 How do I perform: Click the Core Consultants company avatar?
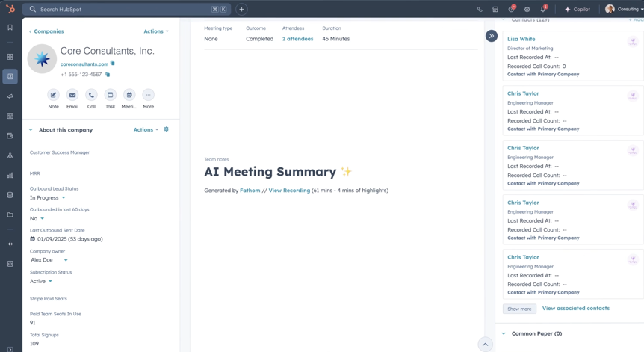42,59
